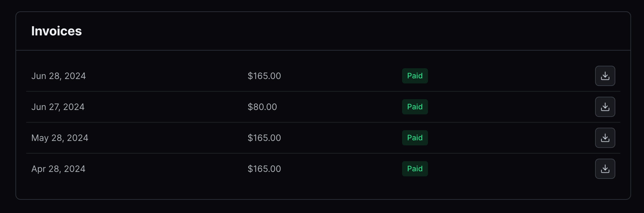Image resolution: width=644 pixels, height=213 pixels.
Task: Download the Jun 27, 2024 invoice
Action: click(x=605, y=107)
